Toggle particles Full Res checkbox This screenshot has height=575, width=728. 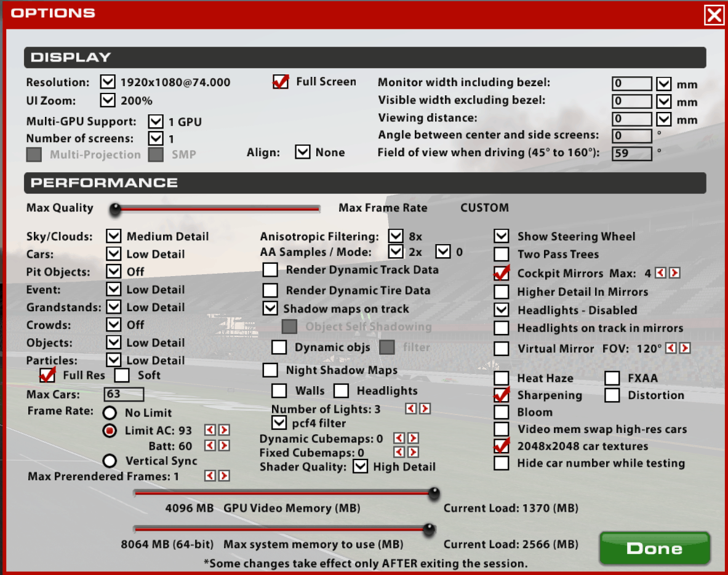click(47, 375)
